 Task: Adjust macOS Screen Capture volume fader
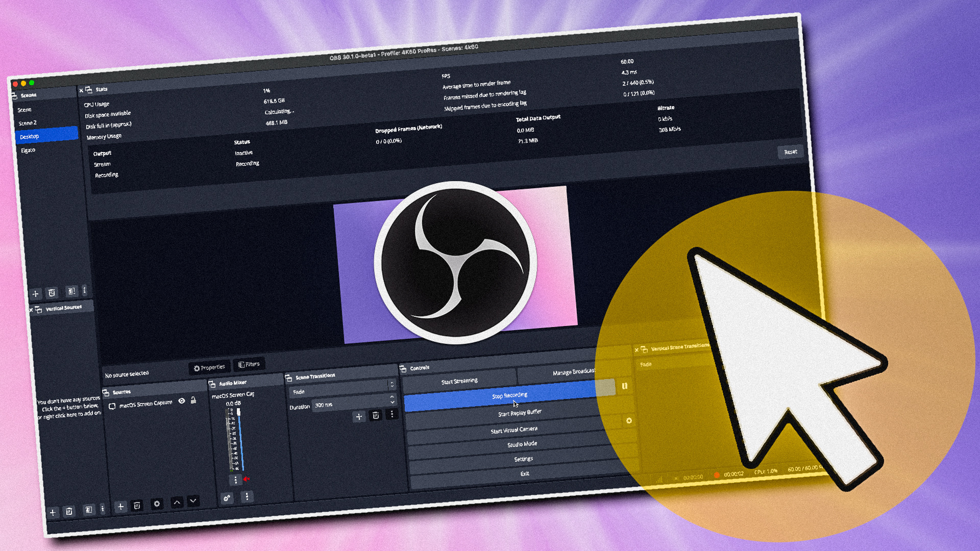[238, 412]
